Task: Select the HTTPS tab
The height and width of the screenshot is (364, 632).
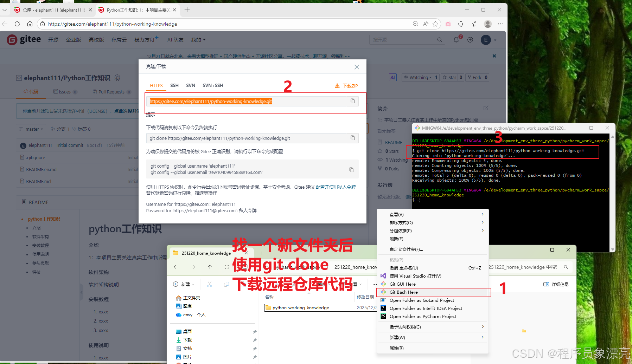Action: [156, 85]
